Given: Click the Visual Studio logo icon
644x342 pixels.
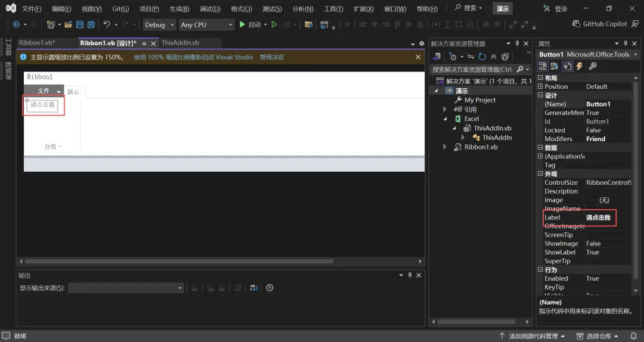Looking at the screenshot, I should [11, 8].
